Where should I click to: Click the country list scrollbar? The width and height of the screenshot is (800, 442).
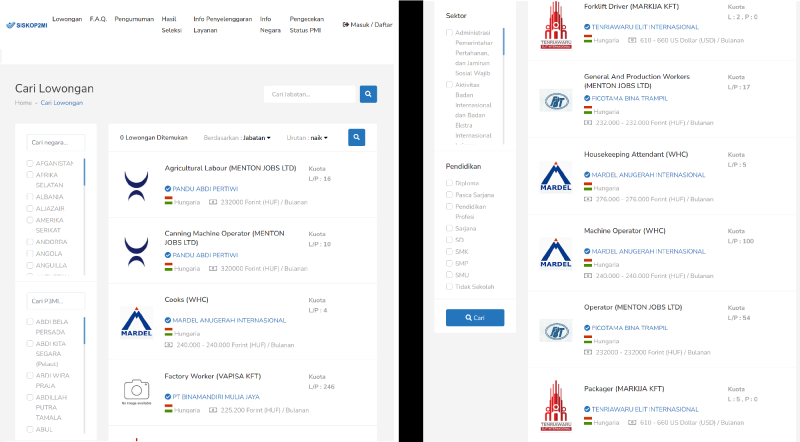(84, 172)
